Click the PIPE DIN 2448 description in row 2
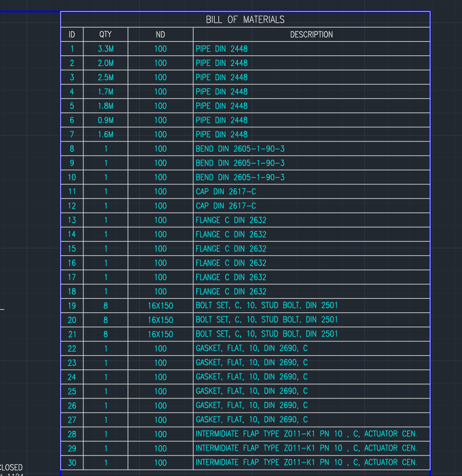The image size is (462, 476). [x=222, y=63]
